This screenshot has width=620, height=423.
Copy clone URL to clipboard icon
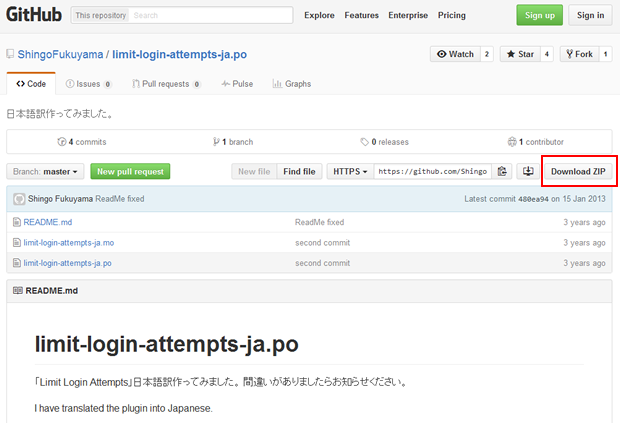coord(502,171)
